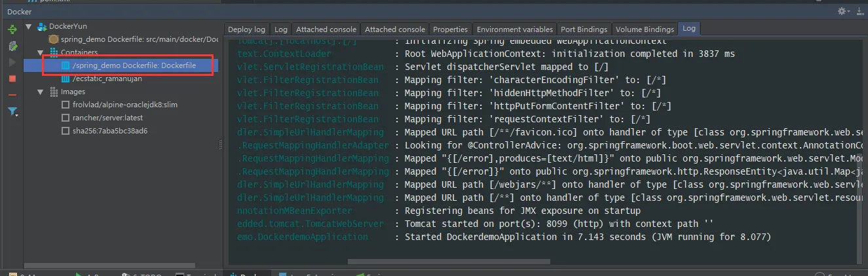Image resolution: width=868 pixels, height=276 pixels.
Task: Open the Log tab beside Deploy log
Action: click(281, 29)
